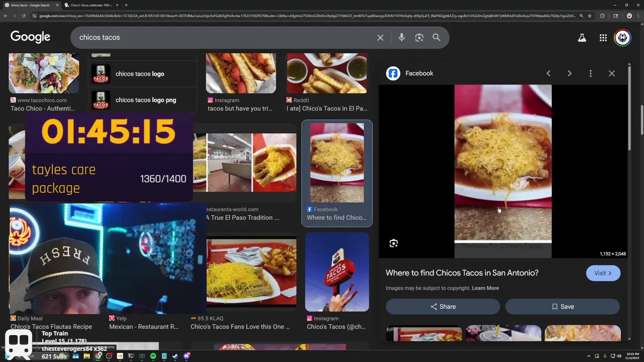Clear the search box with the X icon
Viewport: 644px width, 362px height.
(380, 38)
